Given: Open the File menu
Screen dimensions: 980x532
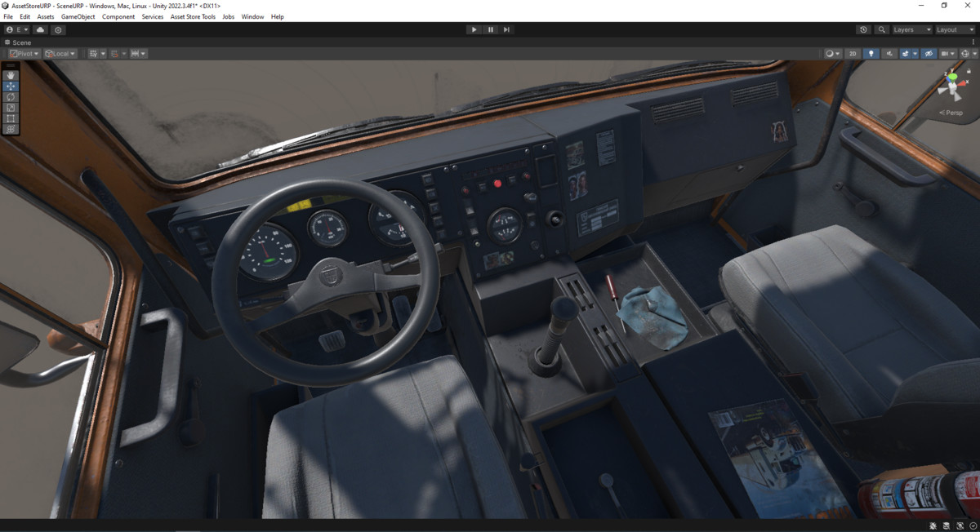Looking at the screenshot, I should (x=8, y=16).
